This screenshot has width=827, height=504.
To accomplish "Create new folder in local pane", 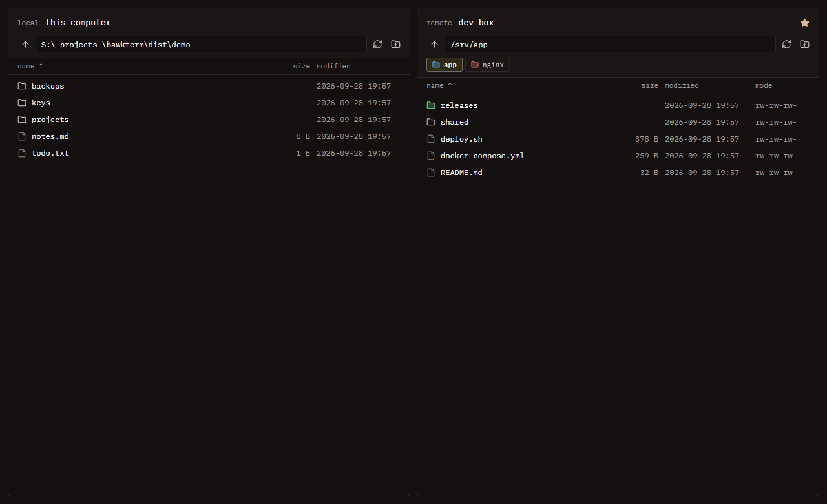I will [396, 45].
